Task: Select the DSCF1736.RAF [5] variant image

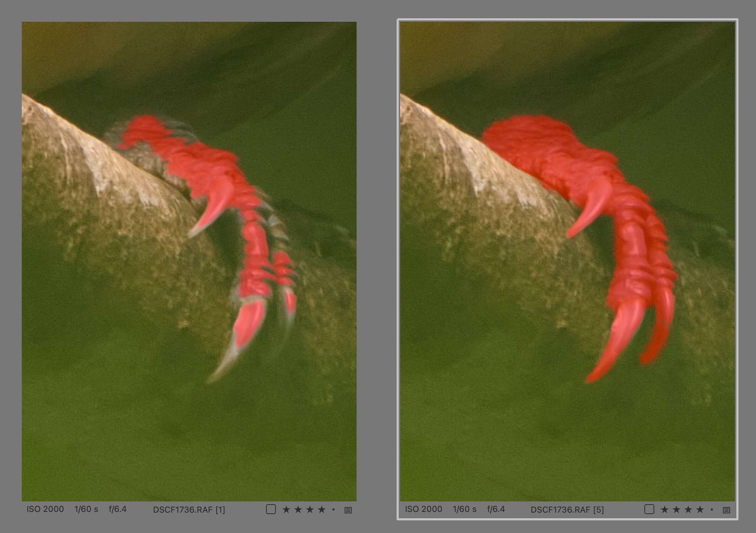Action: click(x=568, y=261)
